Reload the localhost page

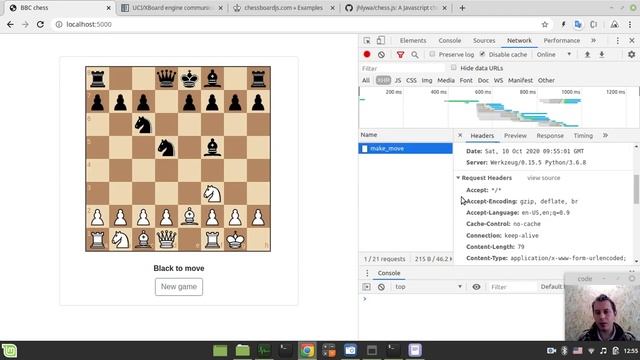(x=40, y=24)
